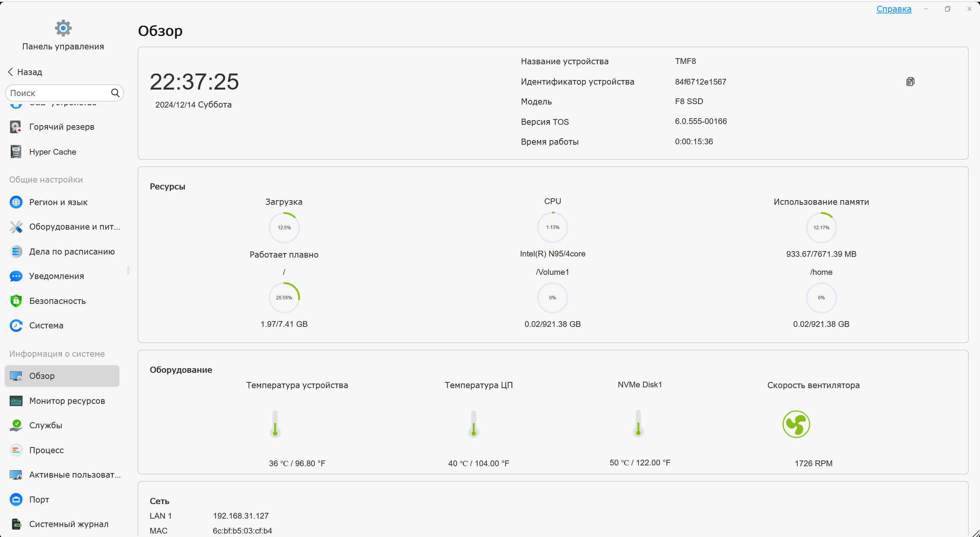
Task: Open the Службы sidebar entry
Action: [46, 426]
